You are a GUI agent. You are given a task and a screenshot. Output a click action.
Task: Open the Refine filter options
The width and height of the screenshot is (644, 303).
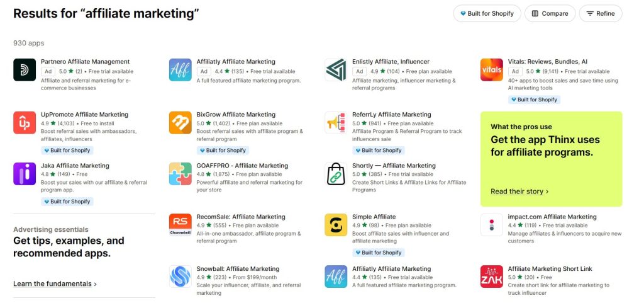point(601,14)
